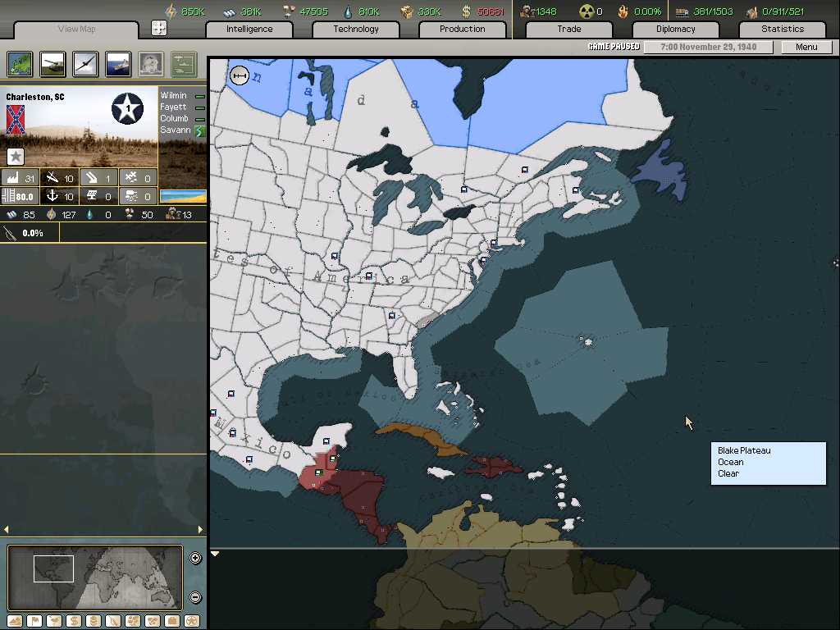
Task: Select the rifle partisan map mode
Action: coord(113,621)
